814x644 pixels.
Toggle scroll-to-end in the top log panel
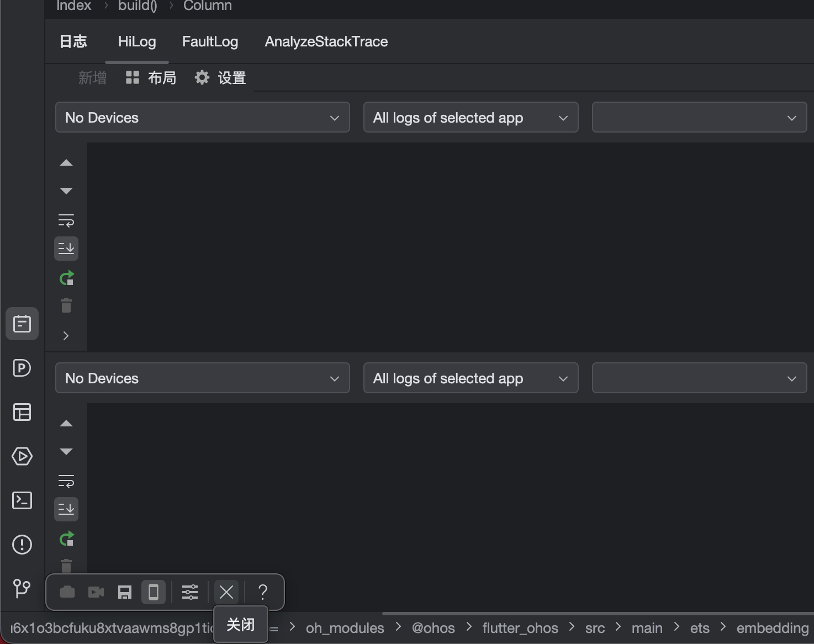click(66, 249)
